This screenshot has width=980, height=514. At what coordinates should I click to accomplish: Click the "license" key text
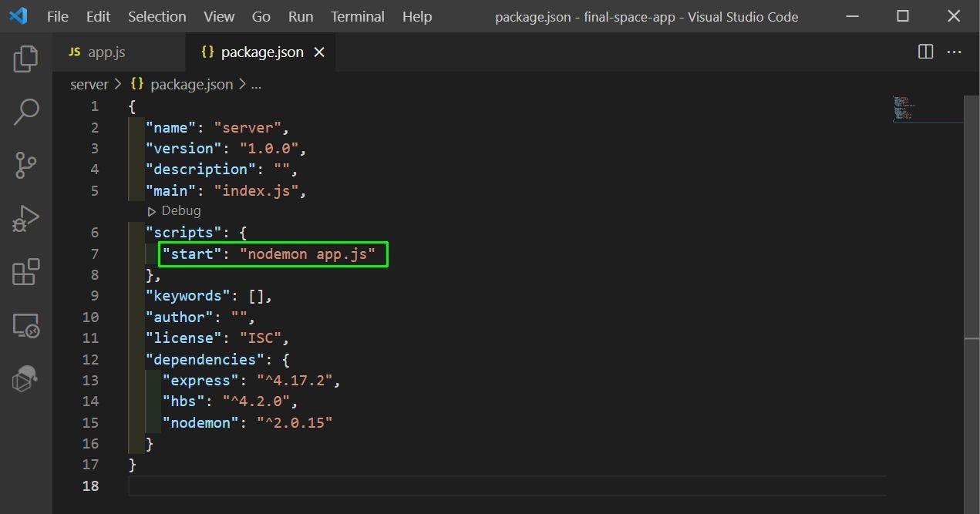tap(184, 338)
